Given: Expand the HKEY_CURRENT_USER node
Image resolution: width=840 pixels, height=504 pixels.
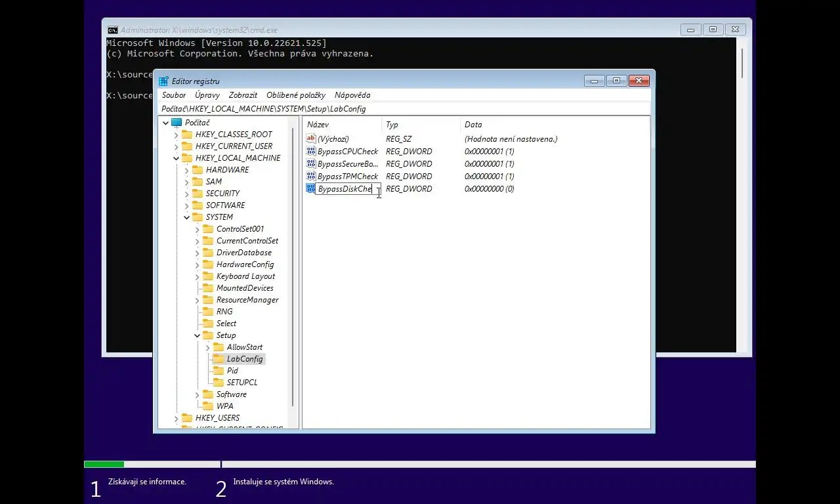Looking at the screenshot, I should pyautogui.click(x=176, y=146).
